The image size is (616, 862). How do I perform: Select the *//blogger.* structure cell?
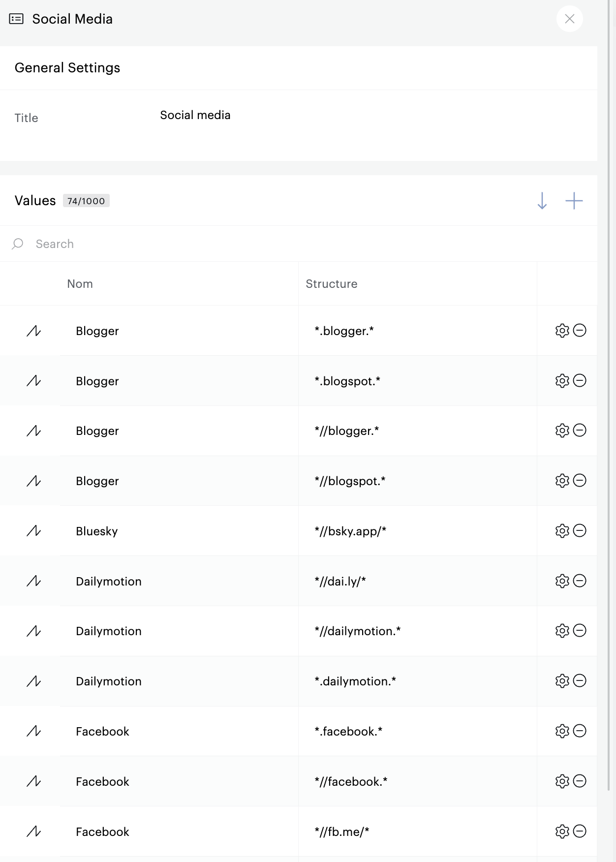pos(417,431)
